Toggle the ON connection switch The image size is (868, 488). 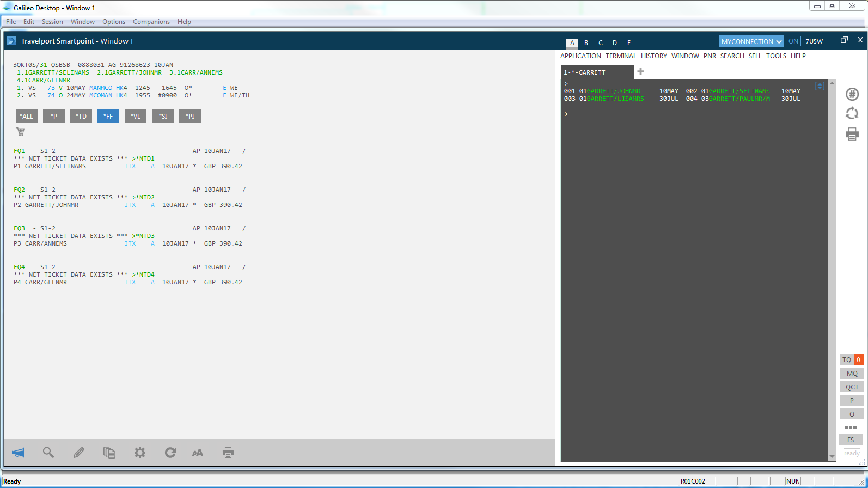(x=793, y=41)
